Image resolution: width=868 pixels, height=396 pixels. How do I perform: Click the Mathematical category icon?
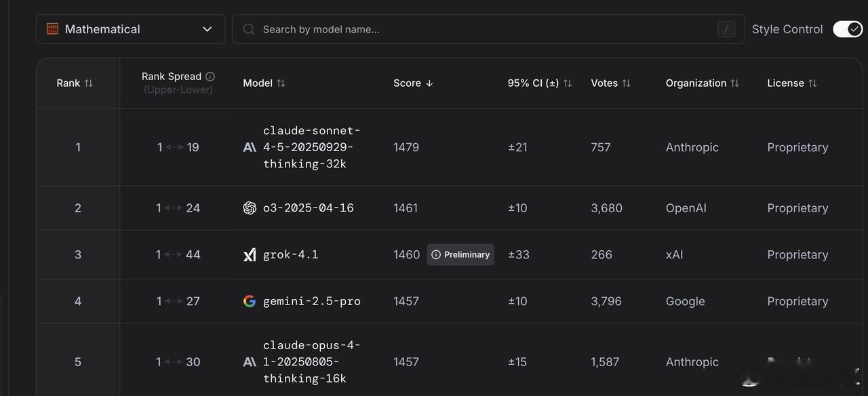pos(52,29)
